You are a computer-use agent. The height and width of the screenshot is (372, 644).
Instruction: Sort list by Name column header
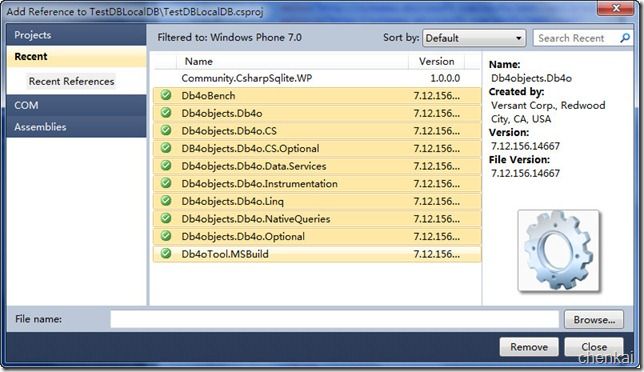292,61
